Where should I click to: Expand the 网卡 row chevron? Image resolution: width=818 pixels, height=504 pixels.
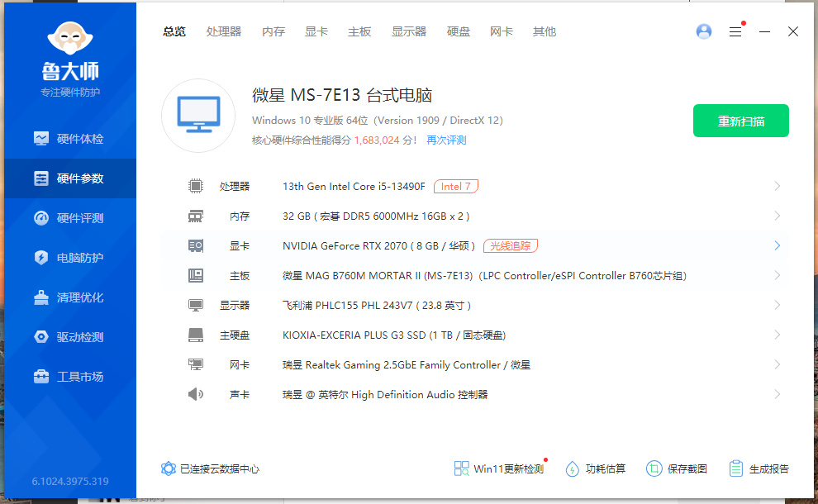point(778,364)
